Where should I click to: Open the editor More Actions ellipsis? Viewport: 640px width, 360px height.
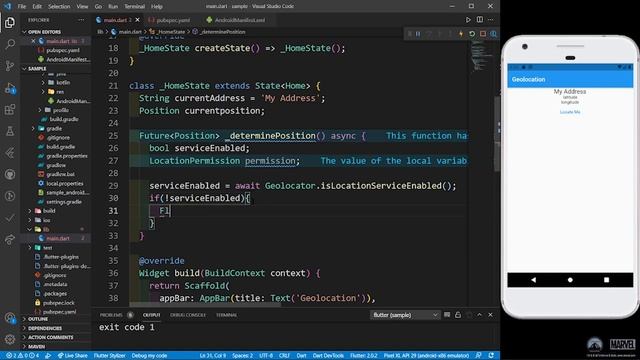pyautogui.click(x=491, y=20)
